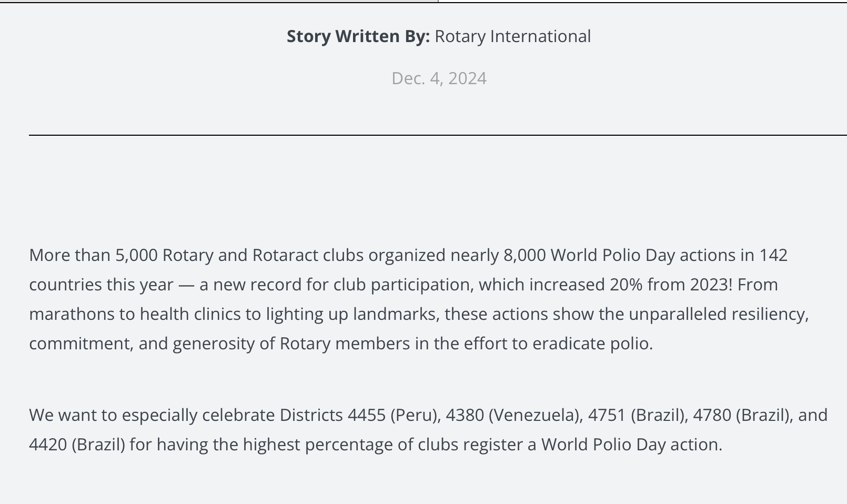Click the date "Dec. 4, 2024"
The height and width of the screenshot is (504, 847).
(x=439, y=78)
